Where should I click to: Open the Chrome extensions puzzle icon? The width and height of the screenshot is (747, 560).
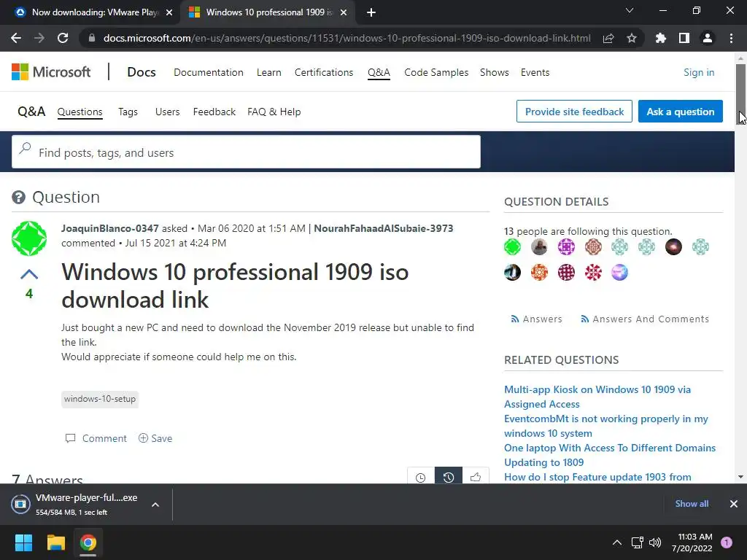[x=660, y=38]
